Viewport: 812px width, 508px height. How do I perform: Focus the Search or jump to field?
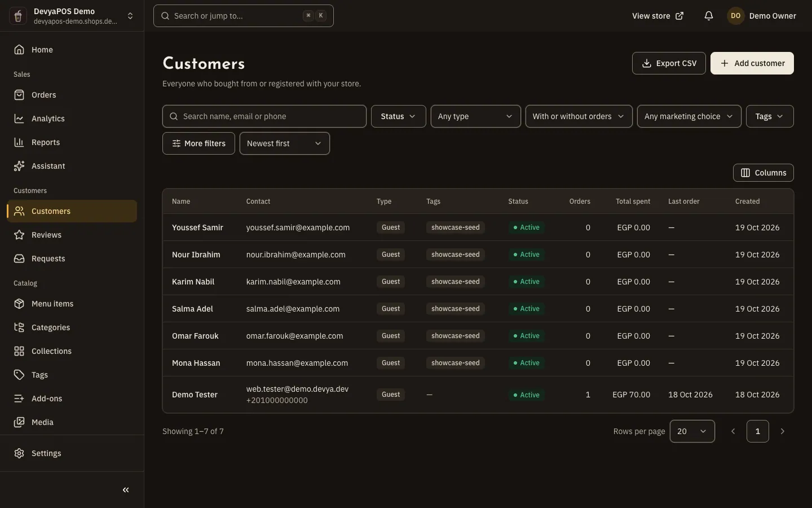pos(244,16)
